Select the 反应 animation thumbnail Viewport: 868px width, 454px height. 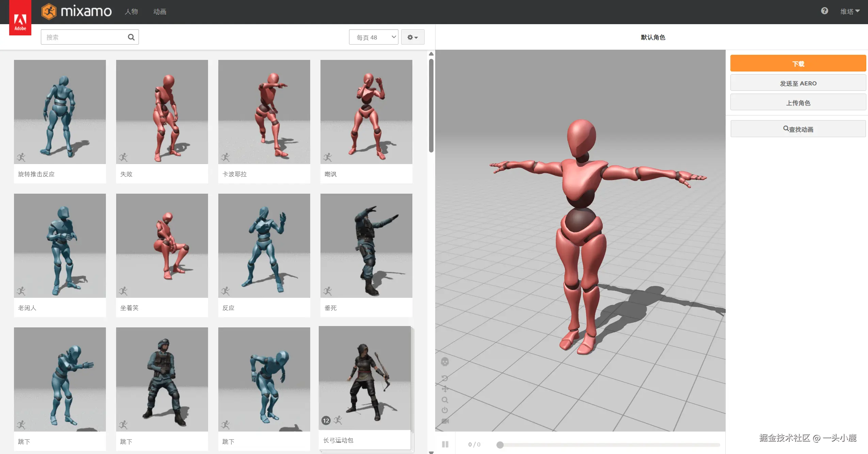(x=264, y=246)
